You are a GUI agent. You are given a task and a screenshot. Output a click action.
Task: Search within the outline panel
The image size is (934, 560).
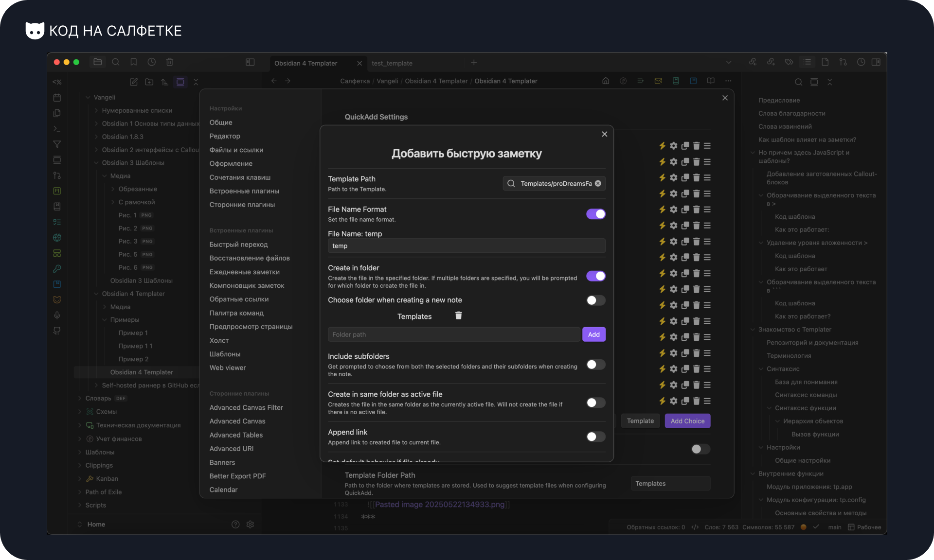(x=799, y=82)
